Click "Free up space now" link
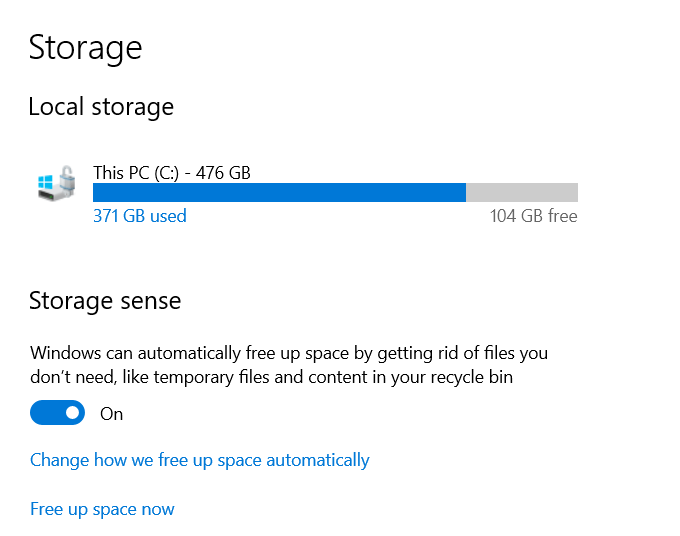Viewport: 680px width, 536px height. (102, 510)
